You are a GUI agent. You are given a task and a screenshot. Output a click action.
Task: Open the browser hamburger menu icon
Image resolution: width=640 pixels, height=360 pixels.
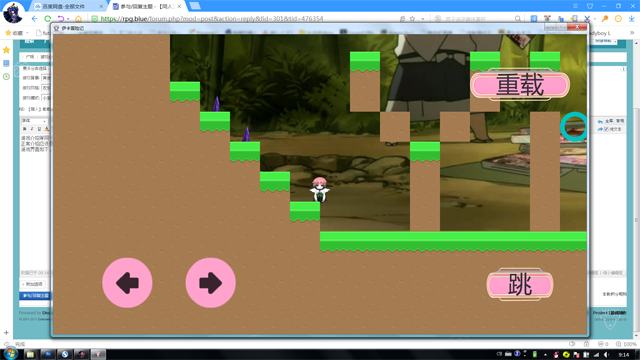(576, 6)
